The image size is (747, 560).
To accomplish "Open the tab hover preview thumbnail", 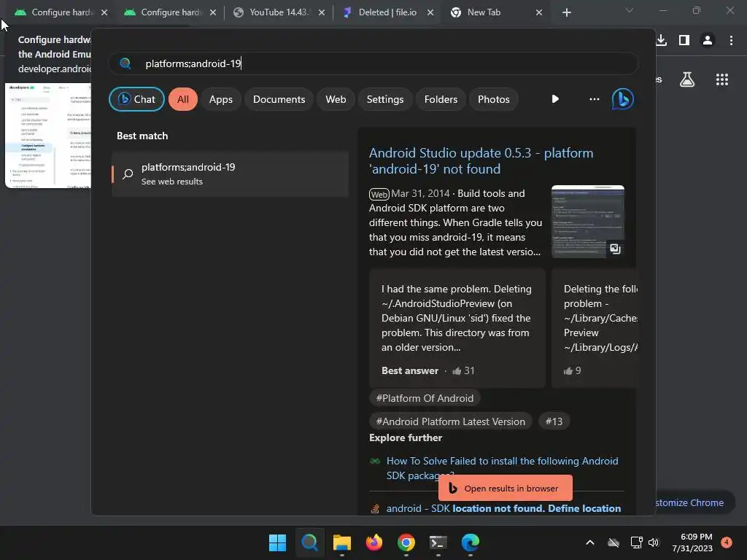I will pyautogui.click(x=47, y=135).
